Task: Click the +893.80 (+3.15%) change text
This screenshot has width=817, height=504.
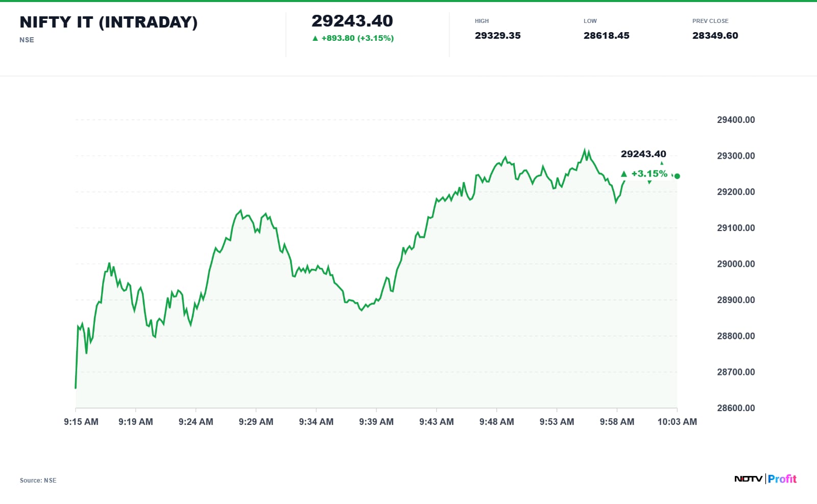Action: click(x=357, y=38)
